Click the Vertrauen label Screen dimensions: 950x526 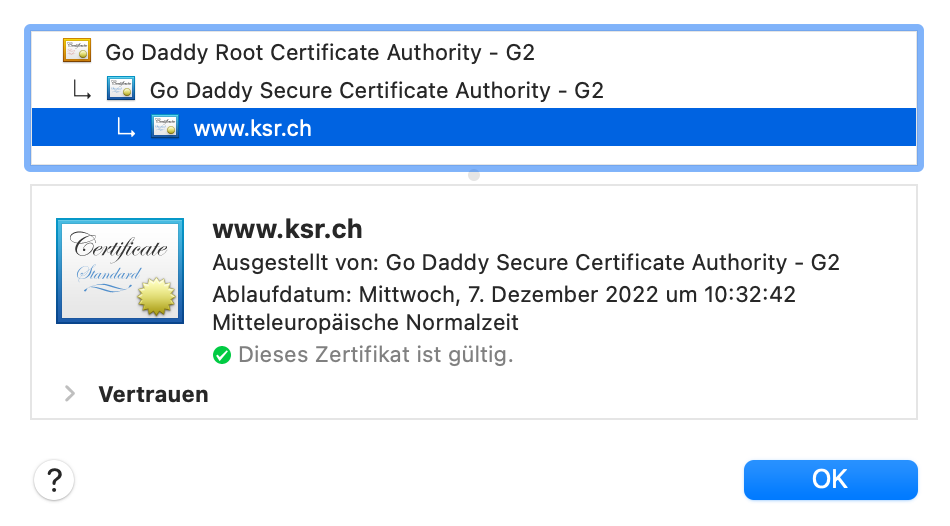(153, 394)
